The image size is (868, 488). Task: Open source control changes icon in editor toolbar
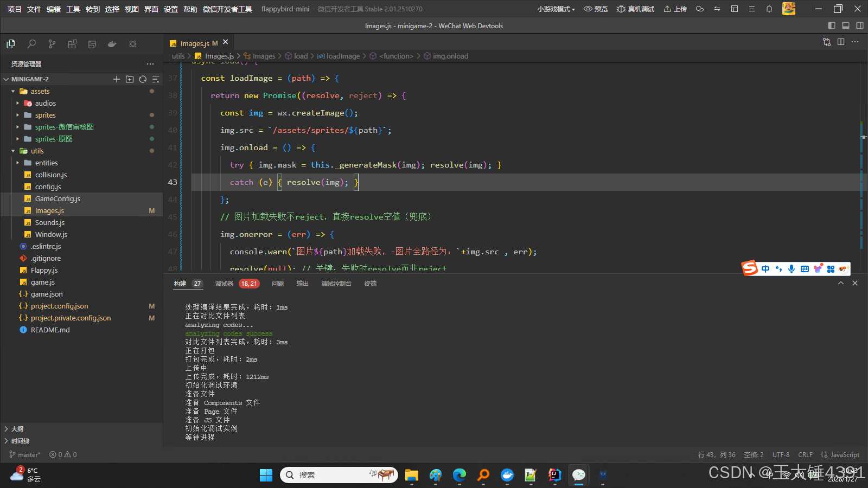pos(827,42)
